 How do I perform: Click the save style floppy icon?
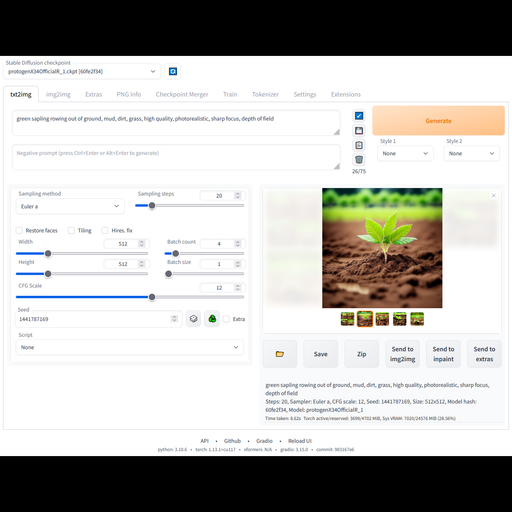point(359,130)
